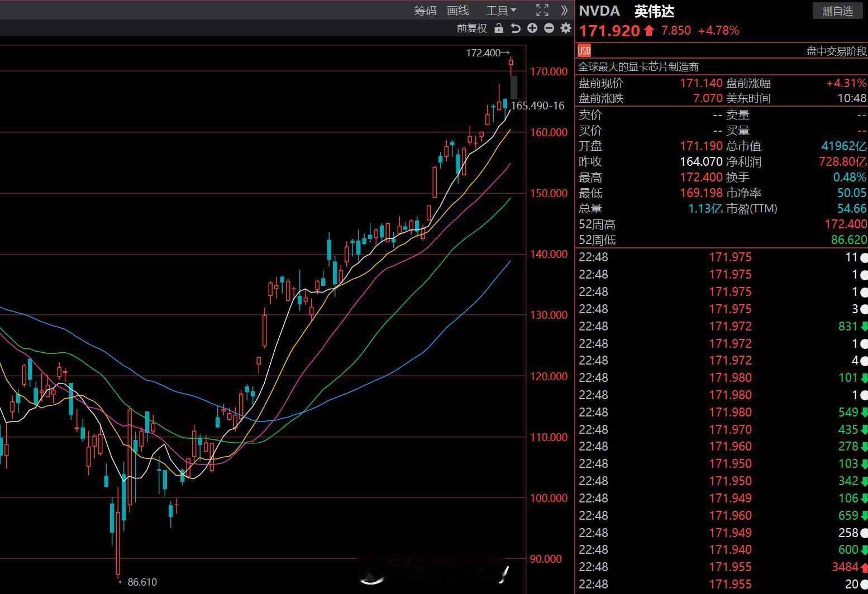Viewport: 868px width, 594px height.
Task: Click the 52-week low 86.620
Action: click(x=849, y=240)
